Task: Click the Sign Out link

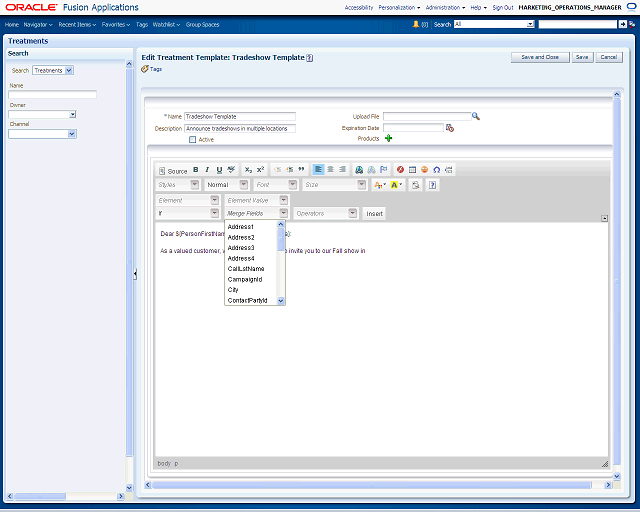Action: pos(503,7)
